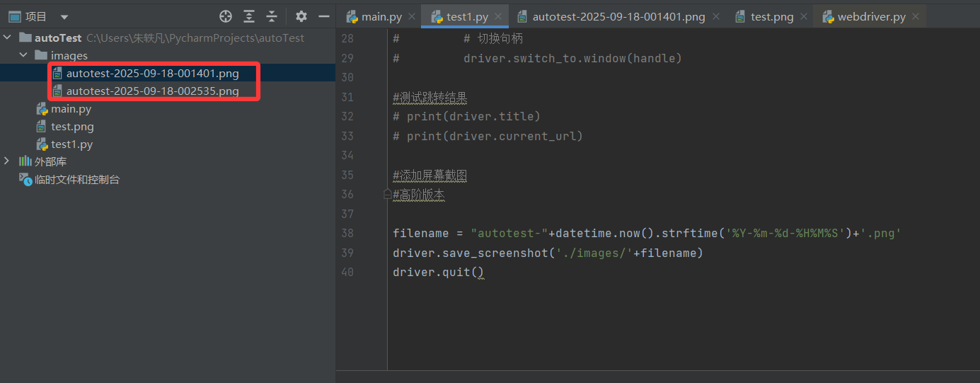Viewport: 980px width, 383px height.
Task: Open project panel gear settings
Action: pos(301,16)
